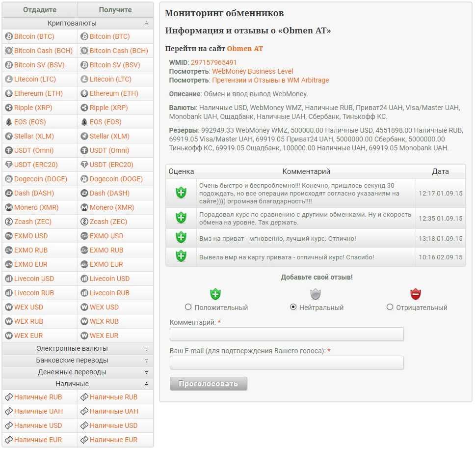Click the EXMO USD icon in the Отдадите column

tap(9, 236)
